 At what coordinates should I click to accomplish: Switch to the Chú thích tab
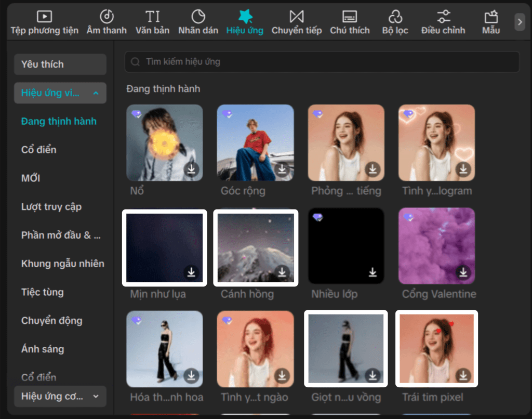(350, 22)
